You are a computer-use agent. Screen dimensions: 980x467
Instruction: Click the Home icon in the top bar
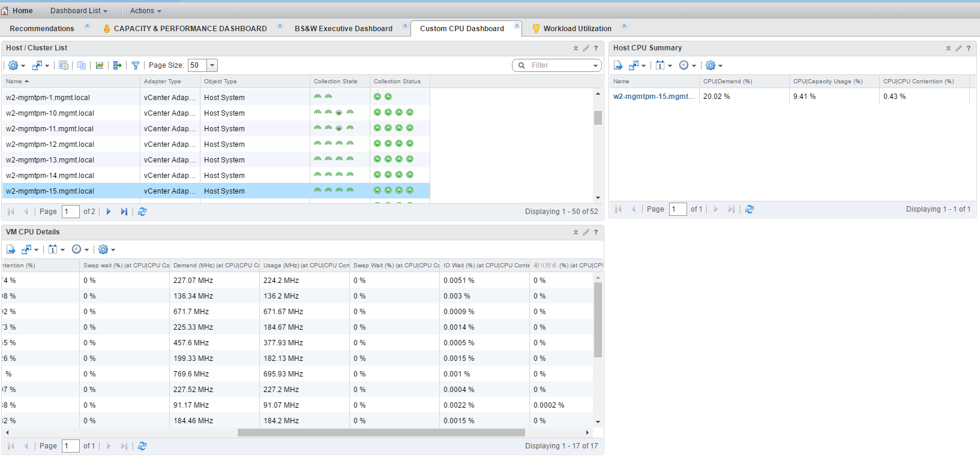click(5, 11)
